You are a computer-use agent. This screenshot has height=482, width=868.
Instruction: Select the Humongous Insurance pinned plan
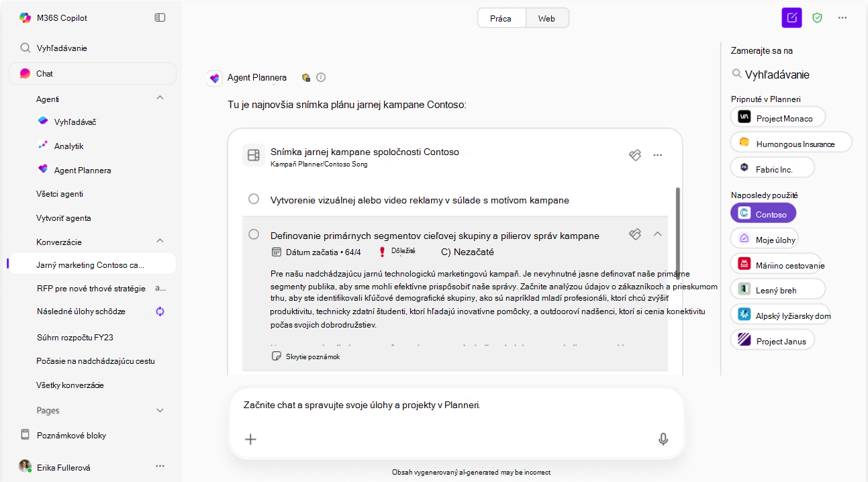[x=791, y=142]
